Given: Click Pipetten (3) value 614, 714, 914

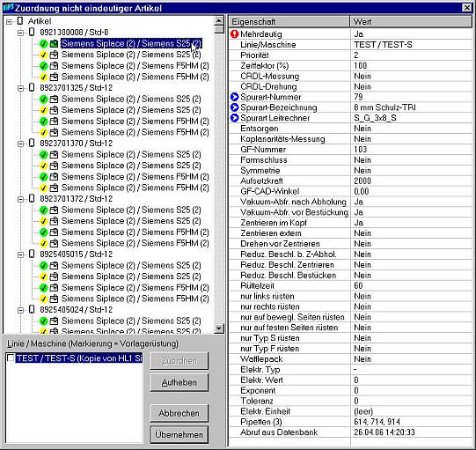Looking at the screenshot, I should 377,422.
